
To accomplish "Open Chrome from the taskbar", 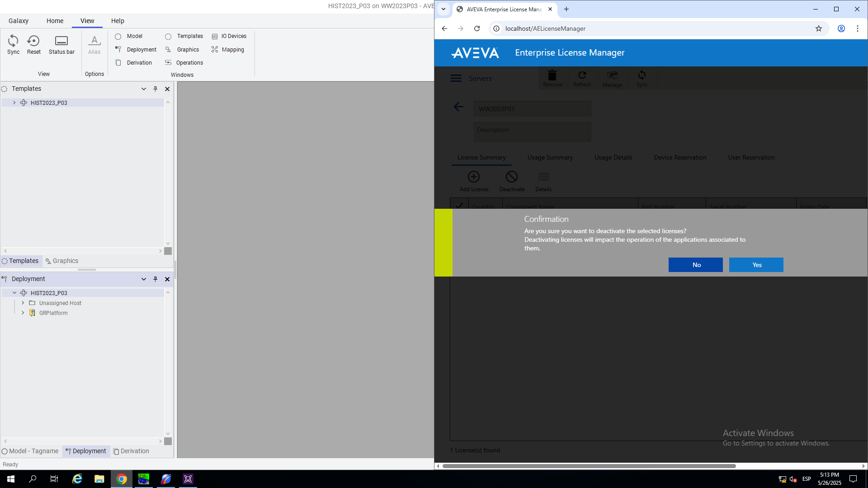I will pyautogui.click(x=121, y=479).
